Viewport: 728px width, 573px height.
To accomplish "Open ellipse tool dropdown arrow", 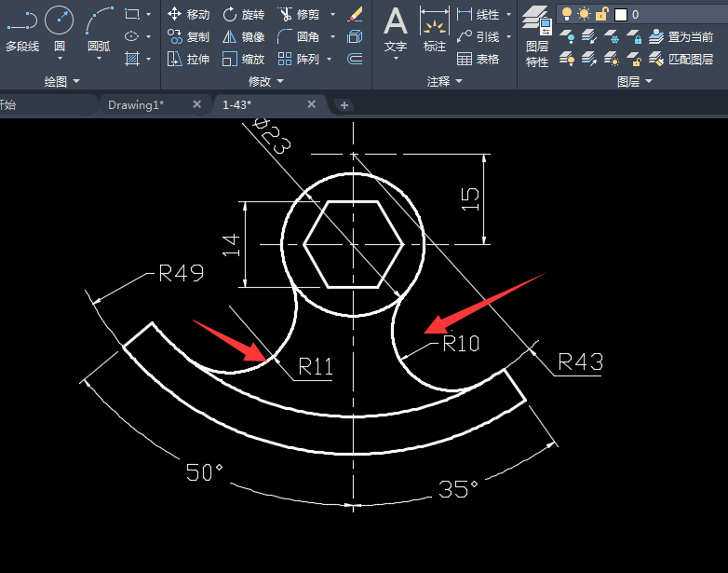I will point(149,36).
